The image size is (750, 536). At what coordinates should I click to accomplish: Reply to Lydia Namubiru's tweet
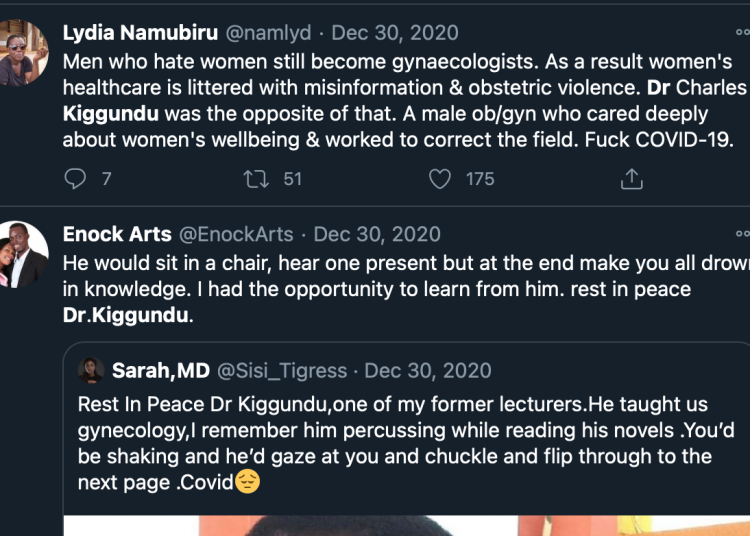point(76,179)
